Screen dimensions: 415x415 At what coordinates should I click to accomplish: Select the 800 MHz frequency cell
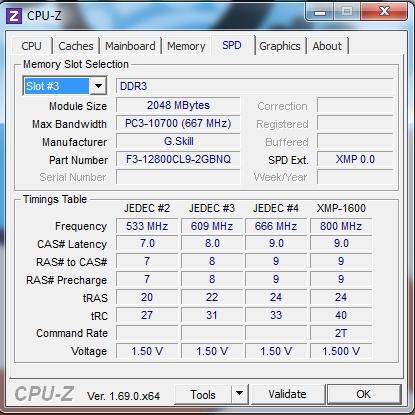[341, 226]
